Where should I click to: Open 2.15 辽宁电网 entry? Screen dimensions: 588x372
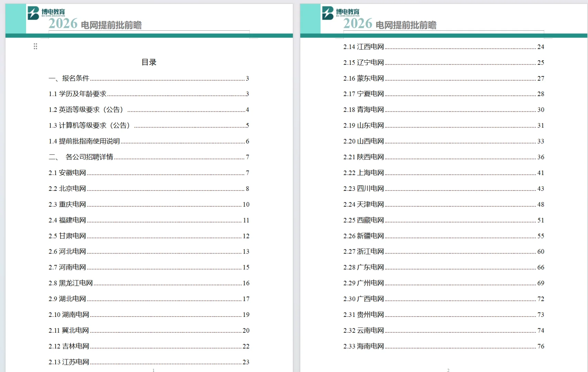[444, 62]
